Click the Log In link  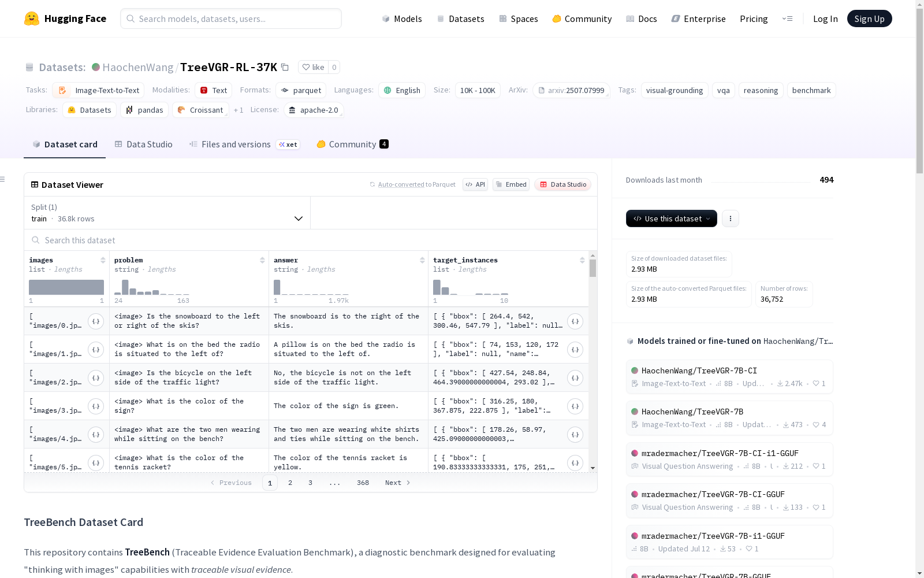coord(825,18)
